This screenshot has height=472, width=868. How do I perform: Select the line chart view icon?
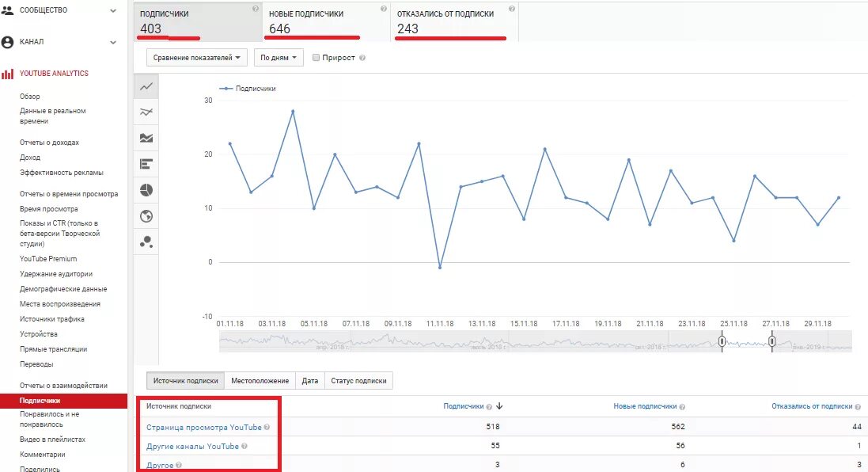click(146, 86)
